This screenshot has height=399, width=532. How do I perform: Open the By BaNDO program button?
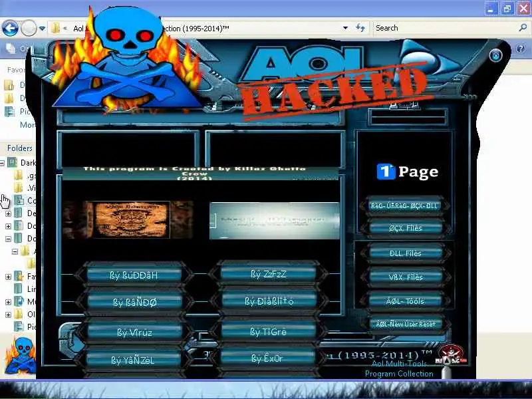[135, 302]
